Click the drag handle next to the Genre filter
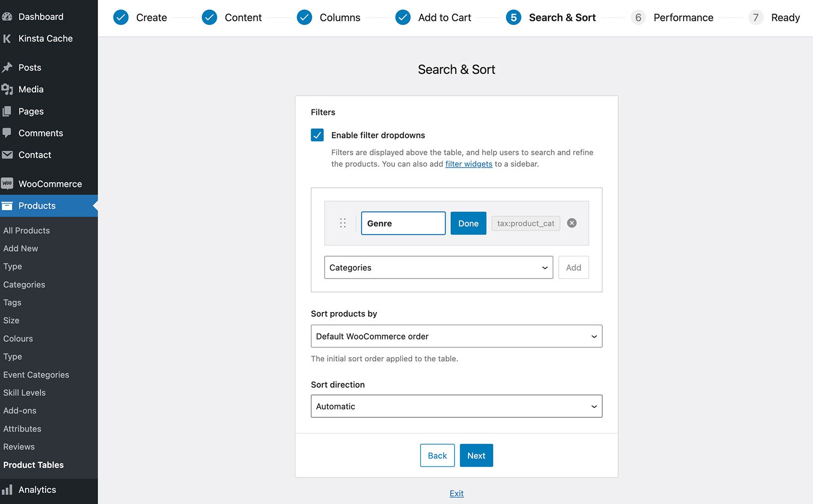Image resolution: width=813 pixels, height=504 pixels. point(343,223)
